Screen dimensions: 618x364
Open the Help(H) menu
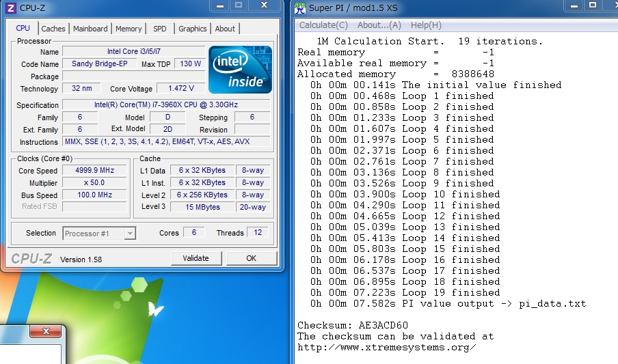(426, 25)
